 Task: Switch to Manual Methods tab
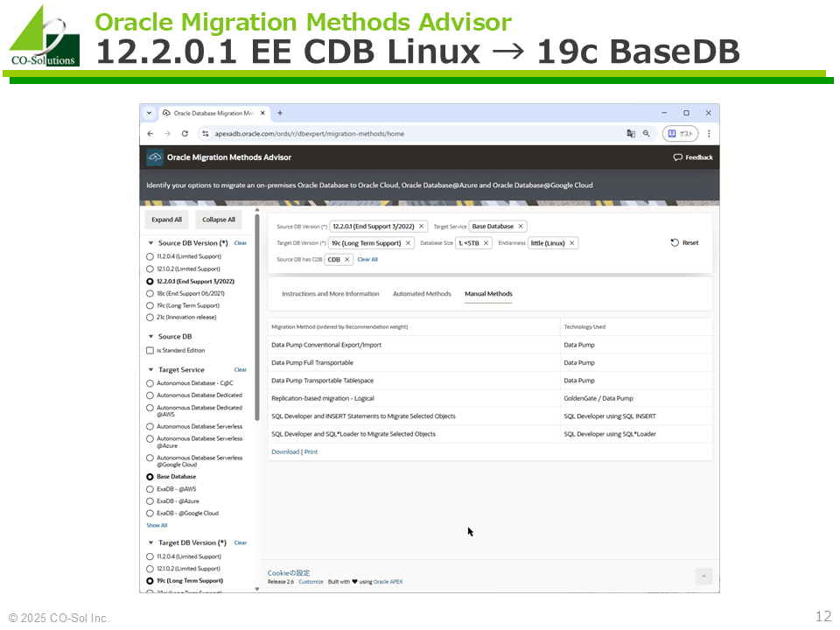(488, 294)
